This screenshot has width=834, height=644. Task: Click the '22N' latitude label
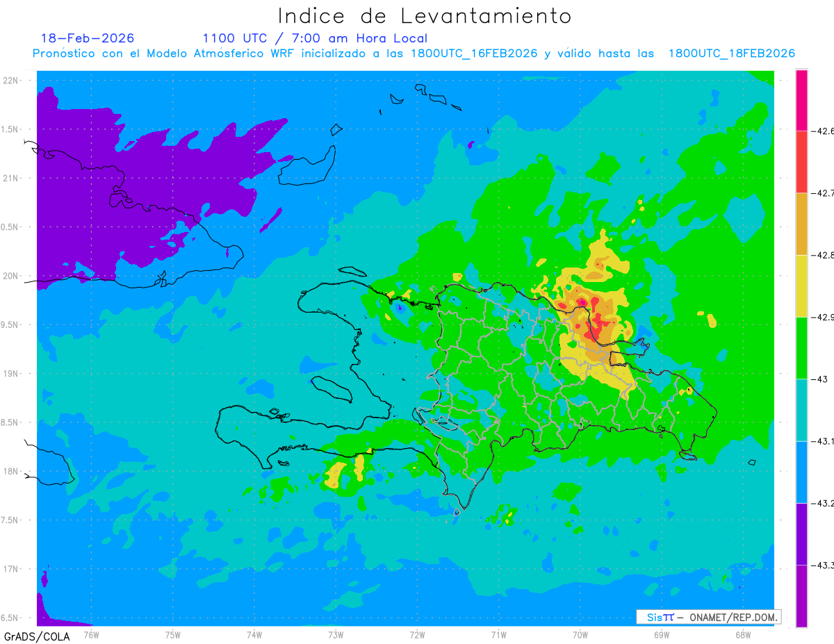pyautogui.click(x=12, y=81)
